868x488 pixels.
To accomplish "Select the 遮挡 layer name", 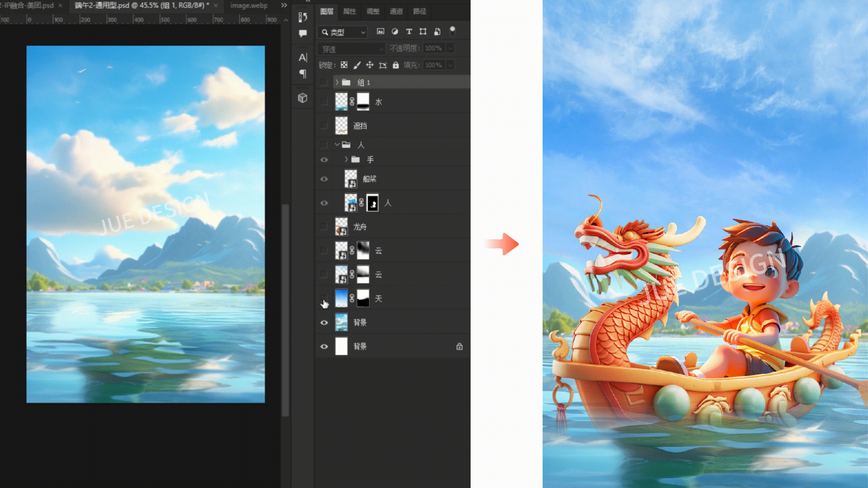I will [x=360, y=126].
